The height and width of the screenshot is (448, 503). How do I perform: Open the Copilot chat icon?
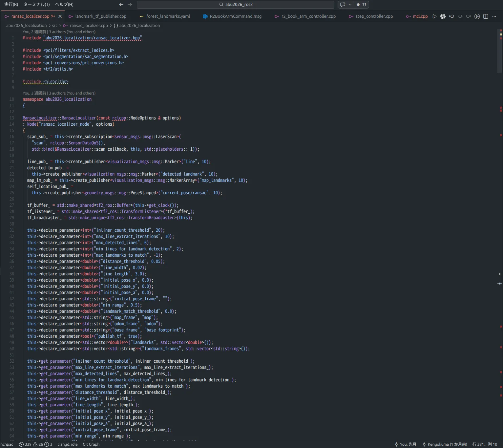343,5
